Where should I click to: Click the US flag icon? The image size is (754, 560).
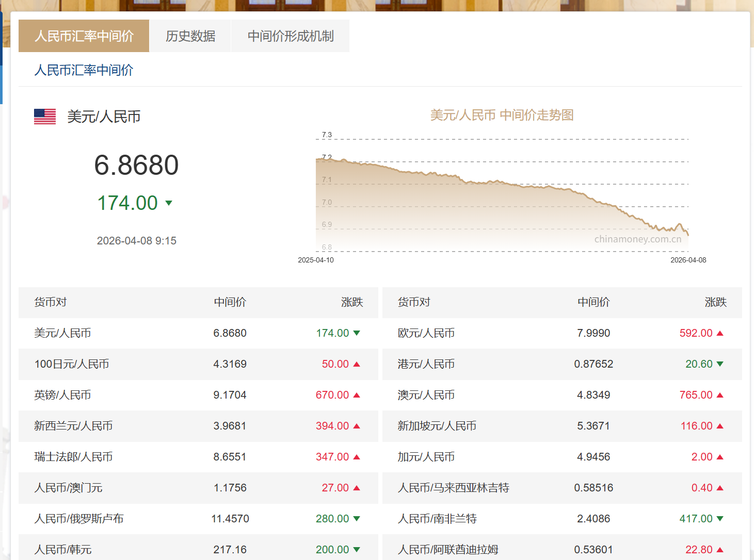tap(45, 117)
